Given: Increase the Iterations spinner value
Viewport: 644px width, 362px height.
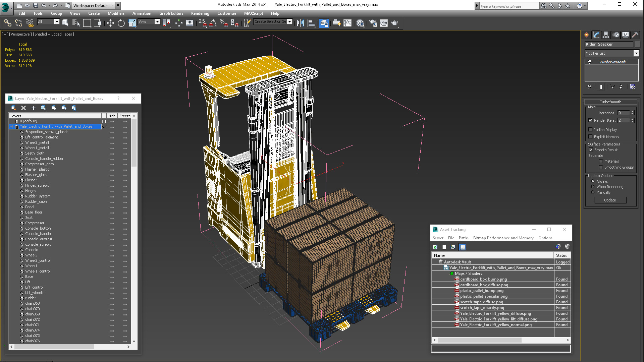Looking at the screenshot, I should [x=632, y=112].
